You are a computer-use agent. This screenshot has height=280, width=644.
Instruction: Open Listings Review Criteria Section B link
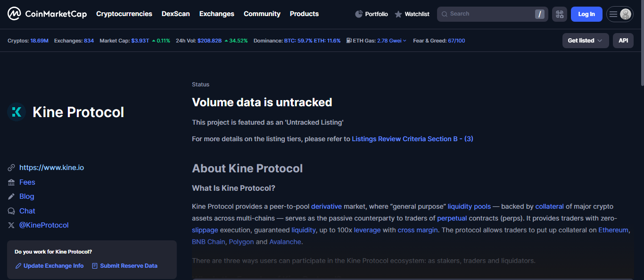tap(413, 139)
